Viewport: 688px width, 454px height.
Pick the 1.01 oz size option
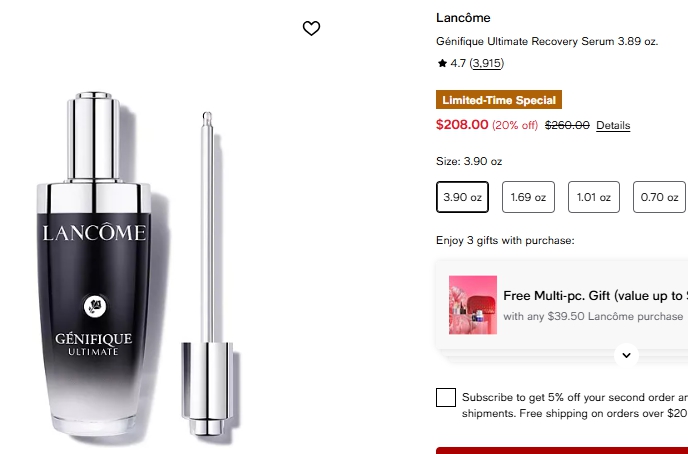point(594,197)
